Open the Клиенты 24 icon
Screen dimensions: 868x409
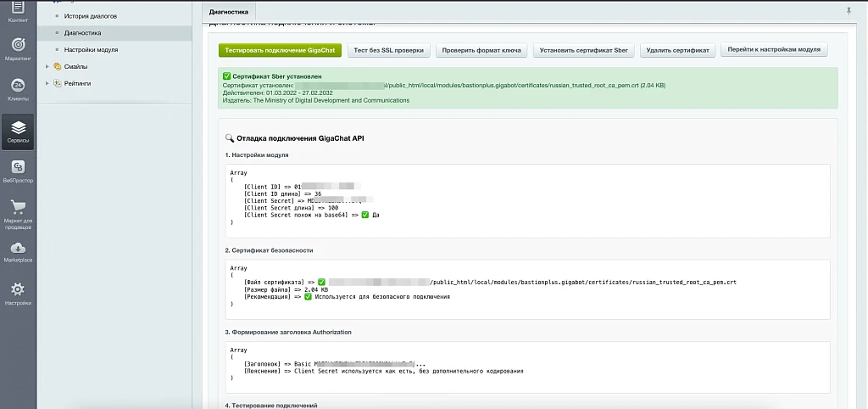pyautogui.click(x=18, y=85)
